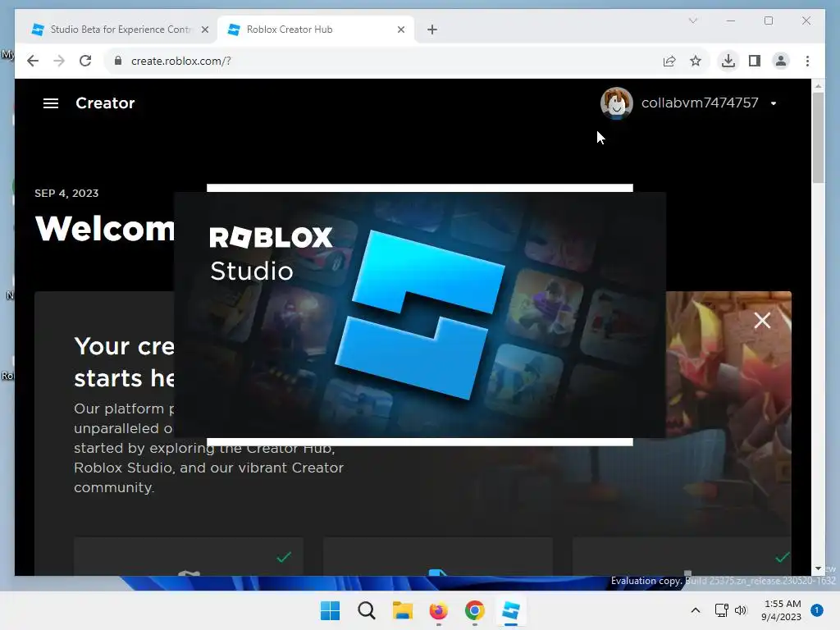Dismiss the welcome banner with the X
This screenshot has height=630, width=840.
click(762, 321)
